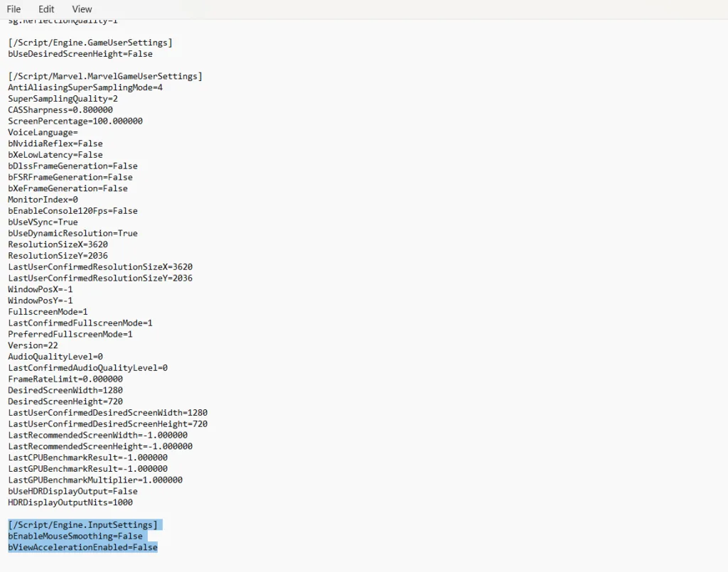Click the LastUserConfirmedResolutionSizeX=3620 line
The height and width of the screenshot is (572, 728).
[100, 266]
